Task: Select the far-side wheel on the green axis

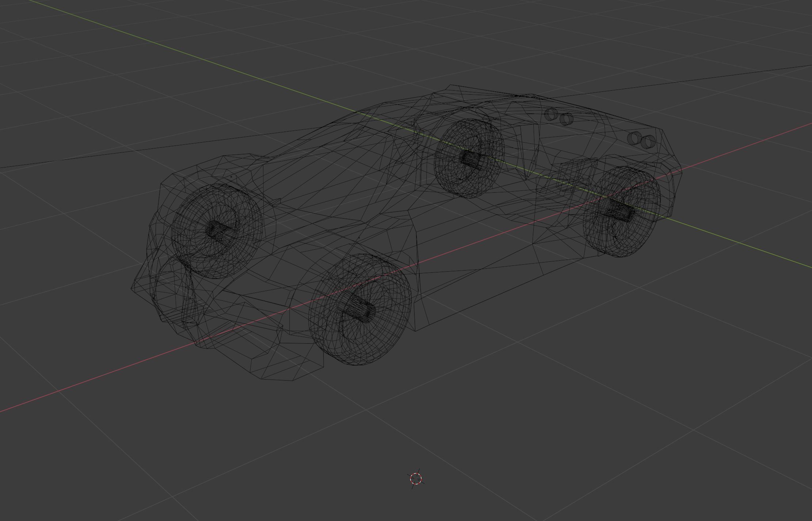Action: point(469,158)
